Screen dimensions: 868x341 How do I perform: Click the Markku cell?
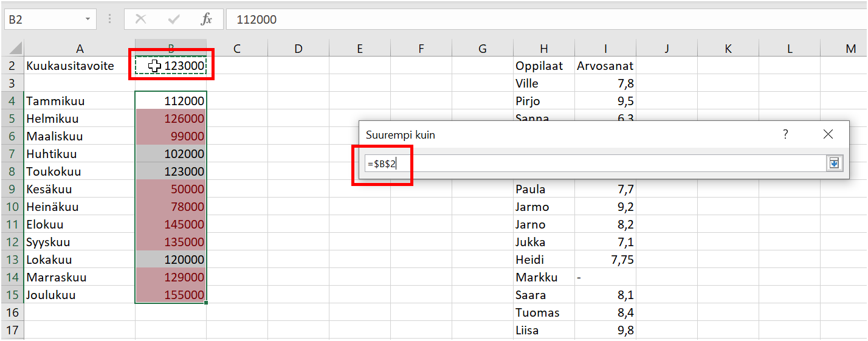tap(544, 277)
